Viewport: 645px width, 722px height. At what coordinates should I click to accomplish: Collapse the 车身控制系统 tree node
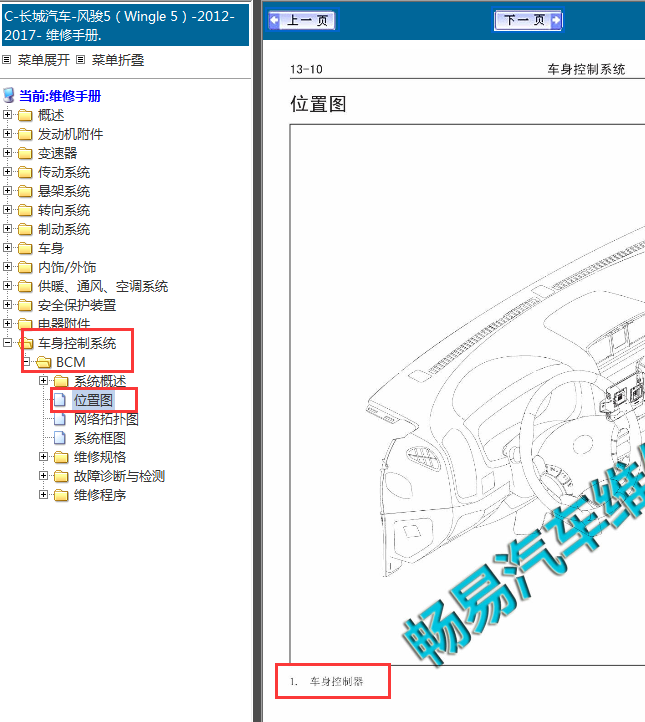pos(7,343)
